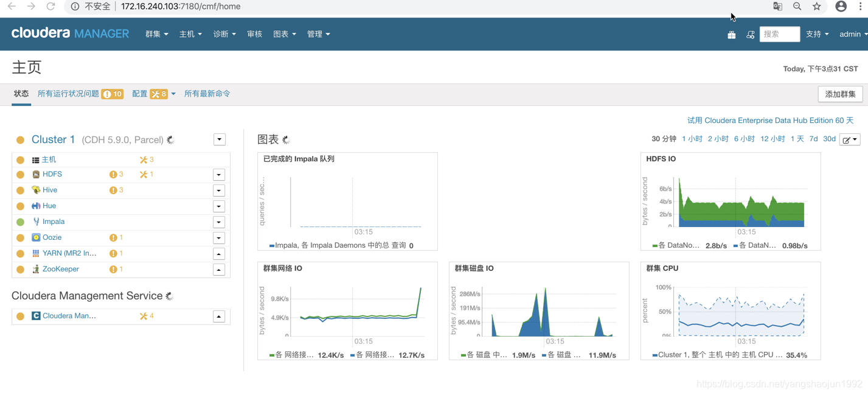Open Oozie service actions dropdown
Screen dimensions: 868x395
[219, 238]
